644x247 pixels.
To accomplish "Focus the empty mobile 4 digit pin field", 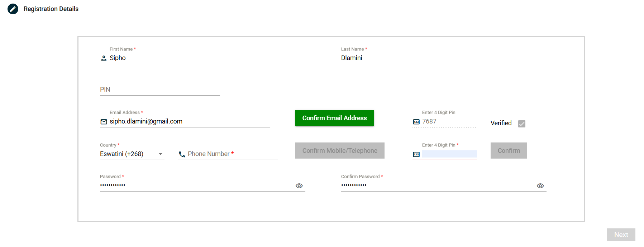I will (449, 154).
